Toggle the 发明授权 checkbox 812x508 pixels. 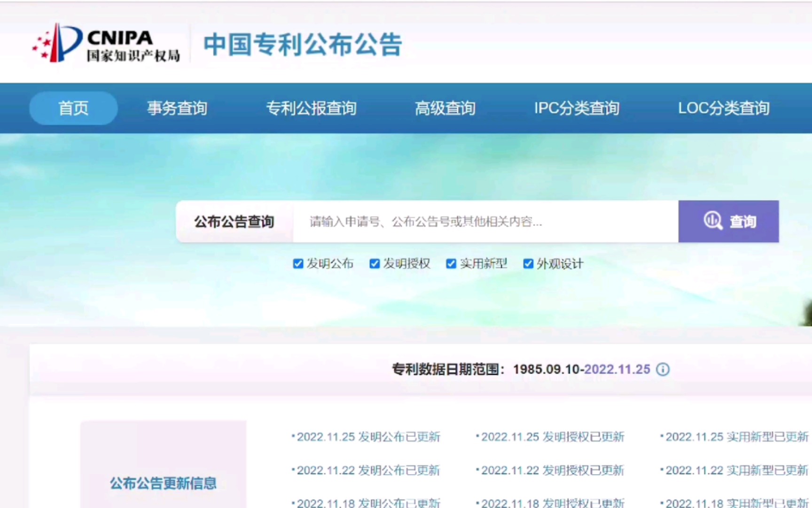375,263
